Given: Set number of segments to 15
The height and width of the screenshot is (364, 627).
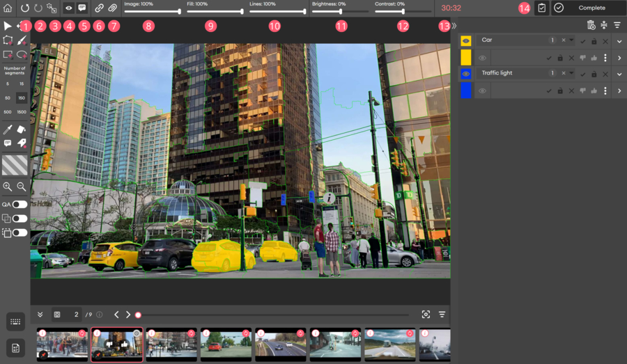Looking at the screenshot, I should coord(22,84).
